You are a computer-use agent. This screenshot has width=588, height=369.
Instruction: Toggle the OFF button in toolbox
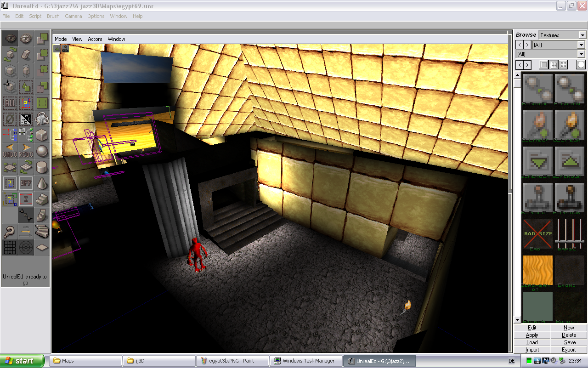(26, 183)
